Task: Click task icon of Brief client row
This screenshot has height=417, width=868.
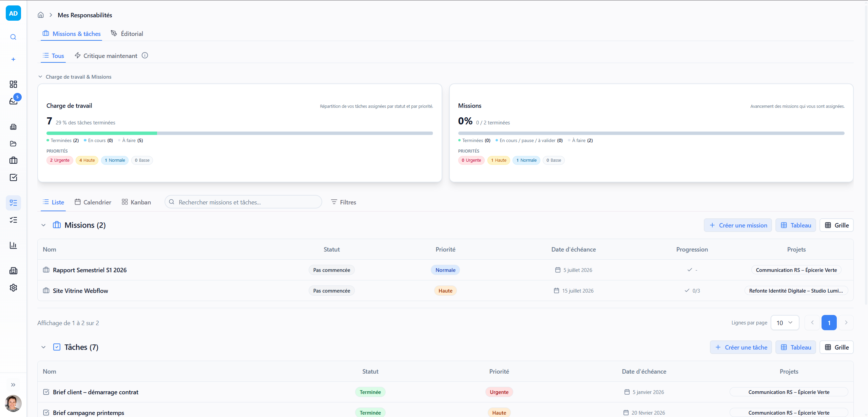Action: (x=46, y=392)
